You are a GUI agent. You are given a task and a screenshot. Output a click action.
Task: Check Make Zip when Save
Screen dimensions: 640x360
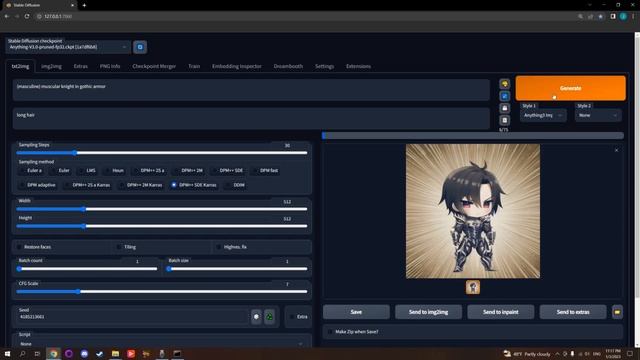click(x=330, y=332)
